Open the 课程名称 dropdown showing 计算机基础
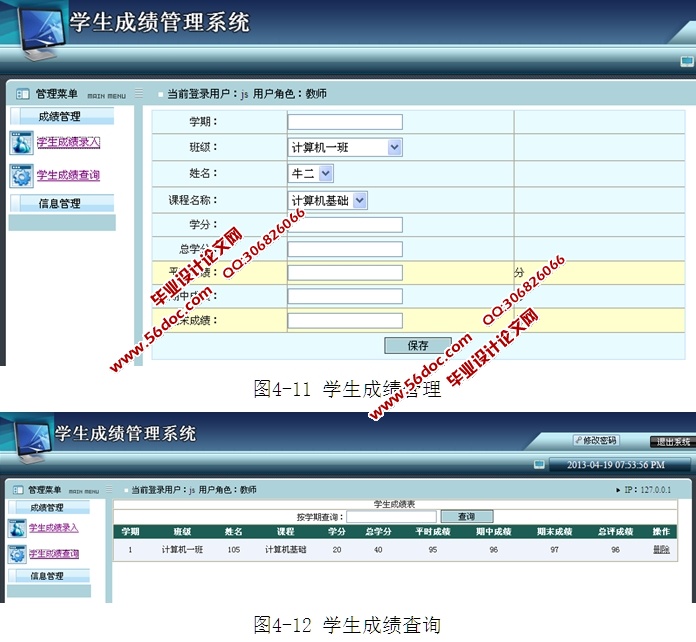 (328, 201)
